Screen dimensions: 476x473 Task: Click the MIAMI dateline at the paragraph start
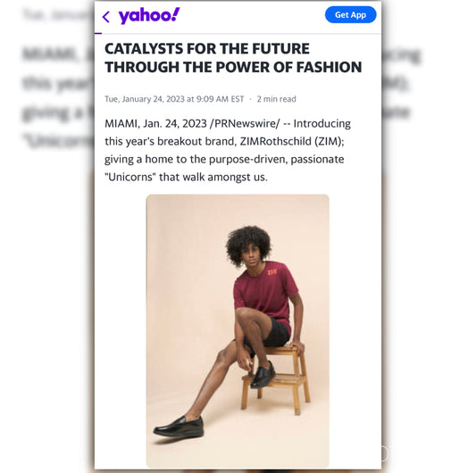[x=122, y=123]
